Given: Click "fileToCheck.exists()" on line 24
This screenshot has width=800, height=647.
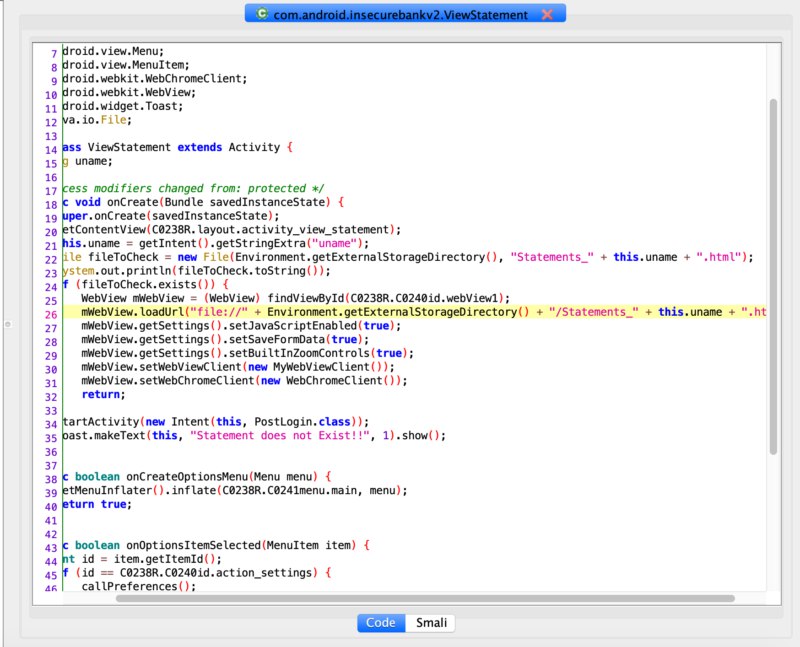Looking at the screenshot, I should [x=145, y=285].
